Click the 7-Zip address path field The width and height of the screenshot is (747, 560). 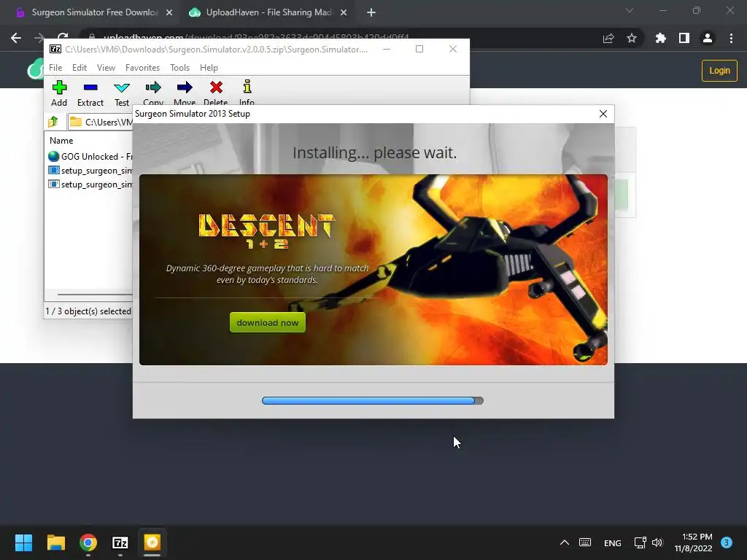[101, 122]
